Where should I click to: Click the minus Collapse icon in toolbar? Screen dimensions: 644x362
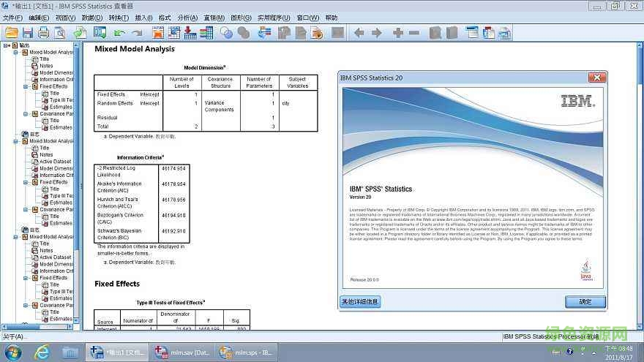[414, 33]
